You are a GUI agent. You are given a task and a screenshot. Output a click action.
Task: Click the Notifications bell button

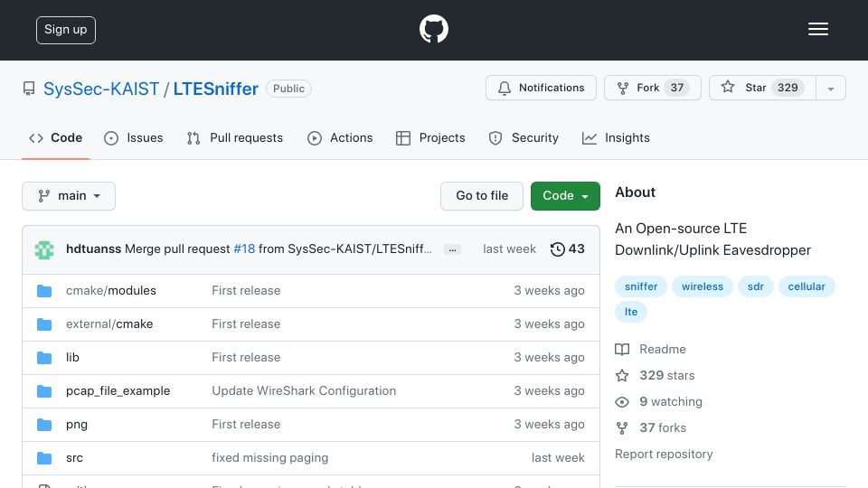click(541, 88)
